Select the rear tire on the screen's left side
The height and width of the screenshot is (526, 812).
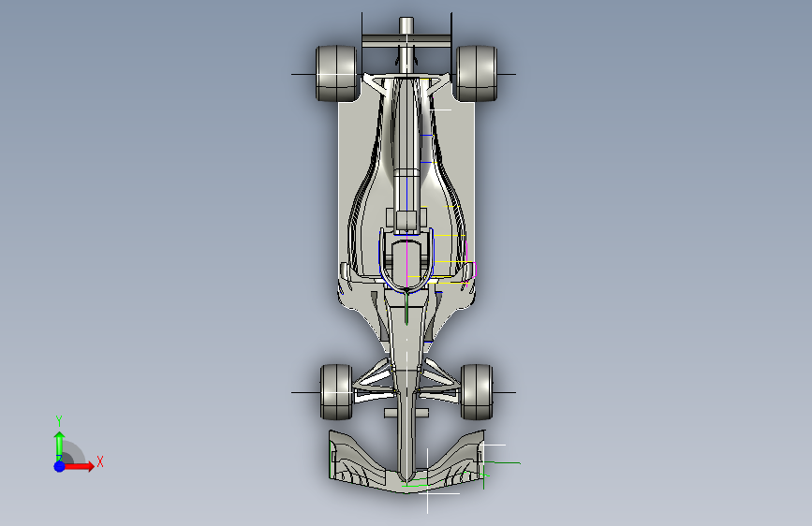[x=337, y=73]
